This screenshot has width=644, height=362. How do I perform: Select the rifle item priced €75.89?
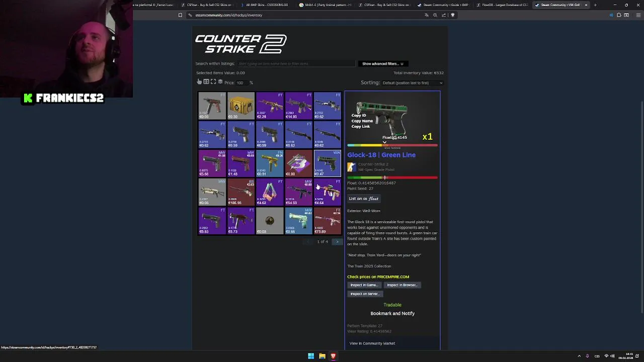(328, 221)
